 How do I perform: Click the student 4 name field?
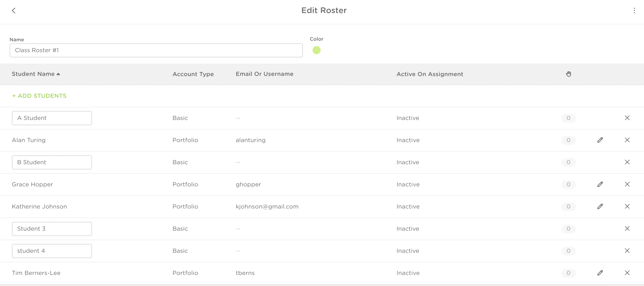52,251
